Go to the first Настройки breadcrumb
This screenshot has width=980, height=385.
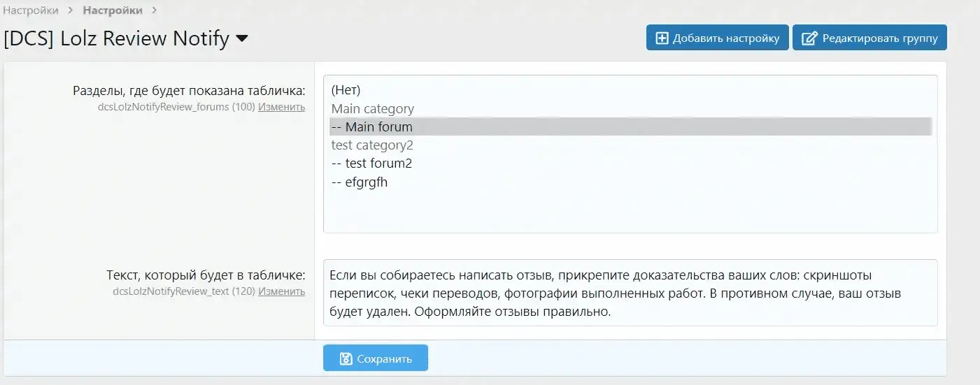pos(30,10)
